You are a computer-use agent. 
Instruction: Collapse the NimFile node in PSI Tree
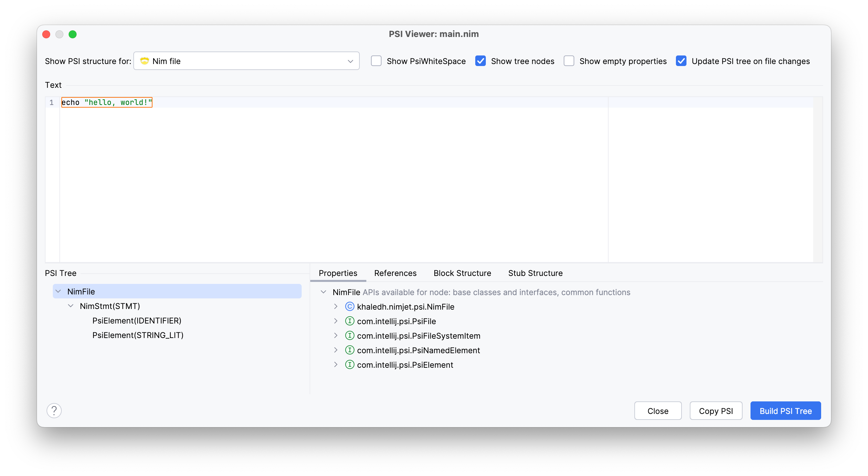pos(57,291)
